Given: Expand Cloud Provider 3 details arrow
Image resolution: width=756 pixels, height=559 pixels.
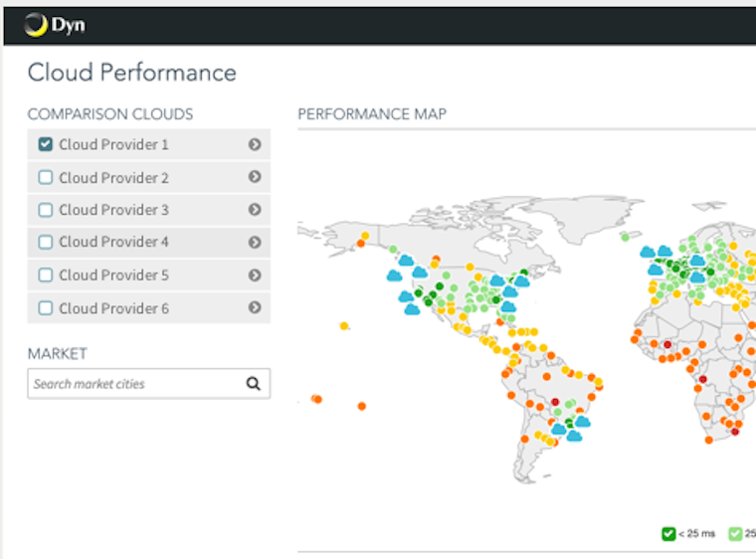Looking at the screenshot, I should click(255, 210).
